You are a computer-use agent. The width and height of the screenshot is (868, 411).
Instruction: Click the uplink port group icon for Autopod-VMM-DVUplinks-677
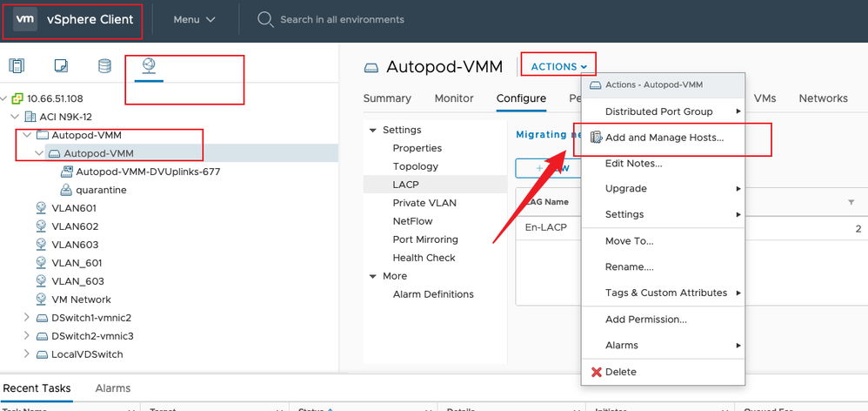point(67,172)
